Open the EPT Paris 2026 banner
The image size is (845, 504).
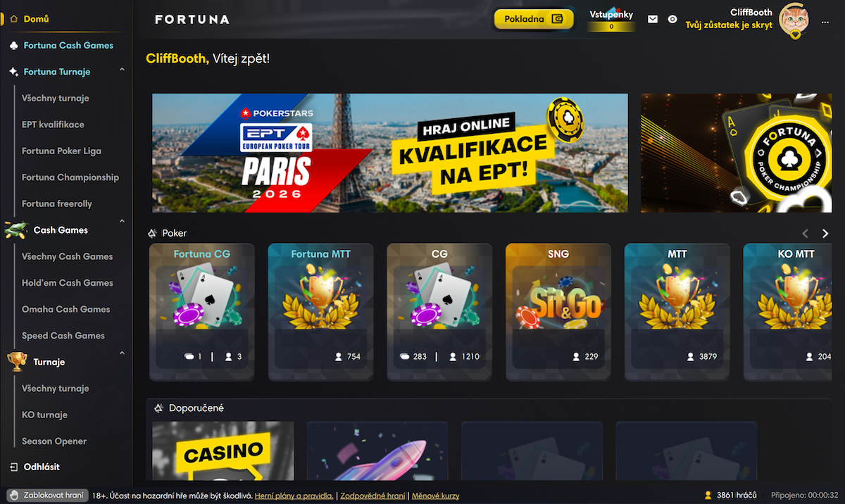[x=390, y=153]
